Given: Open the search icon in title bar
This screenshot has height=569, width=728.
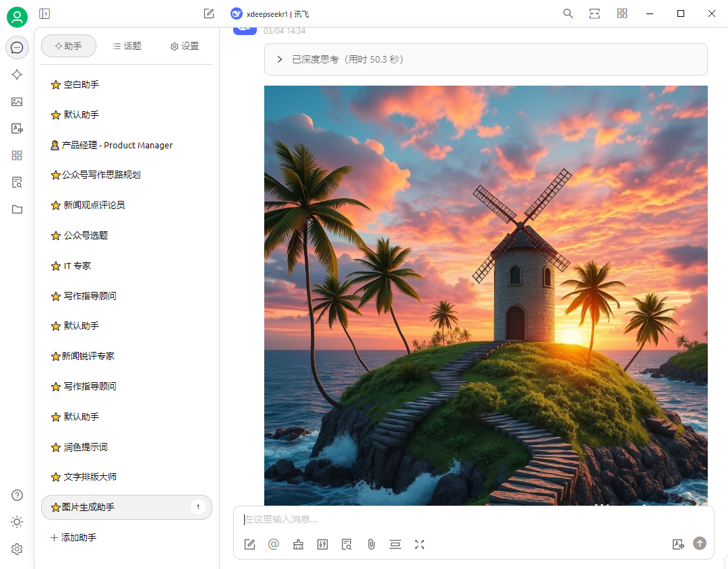Looking at the screenshot, I should point(568,13).
